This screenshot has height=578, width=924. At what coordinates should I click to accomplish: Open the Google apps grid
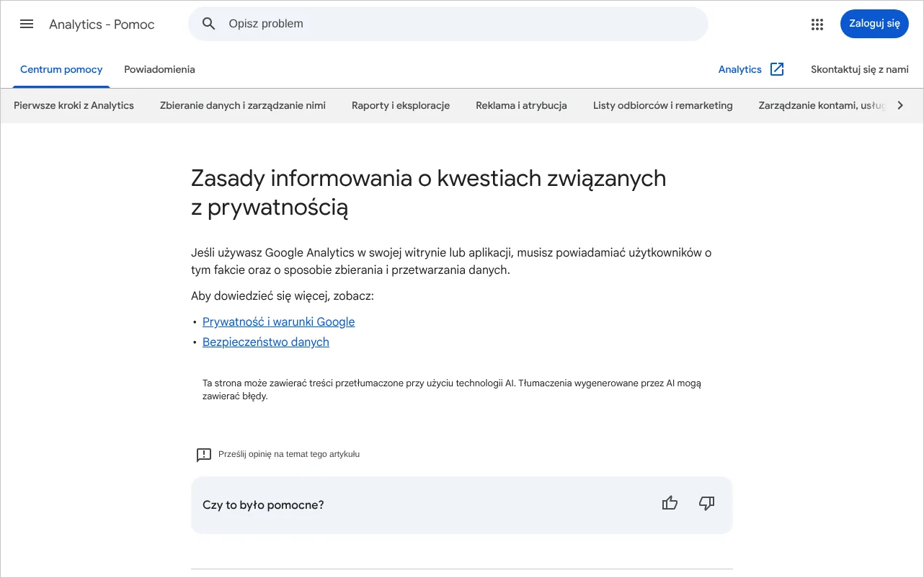click(x=817, y=24)
